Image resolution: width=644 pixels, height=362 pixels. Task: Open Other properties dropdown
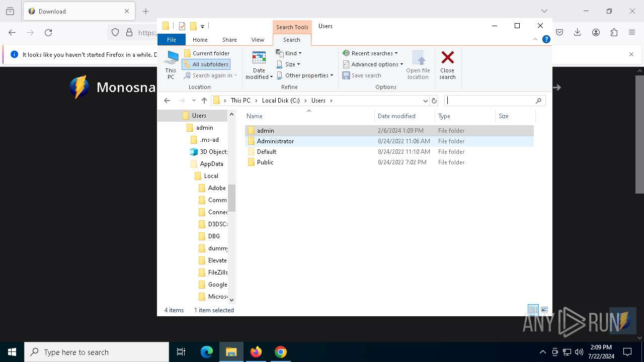point(305,75)
